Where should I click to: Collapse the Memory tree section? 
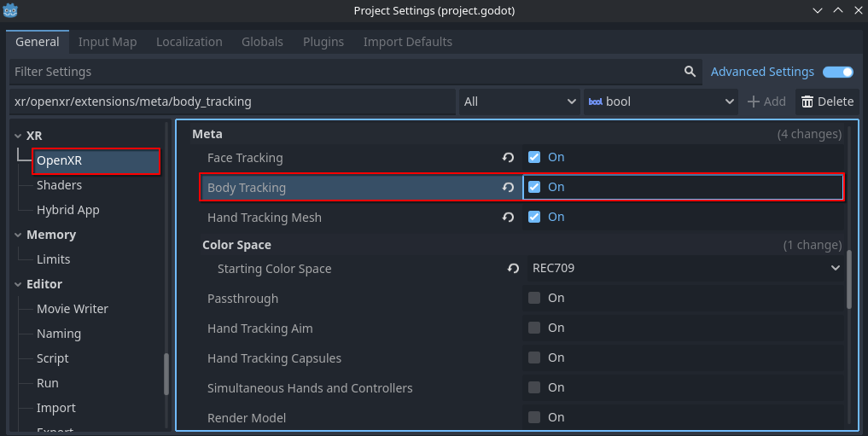point(18,235)
